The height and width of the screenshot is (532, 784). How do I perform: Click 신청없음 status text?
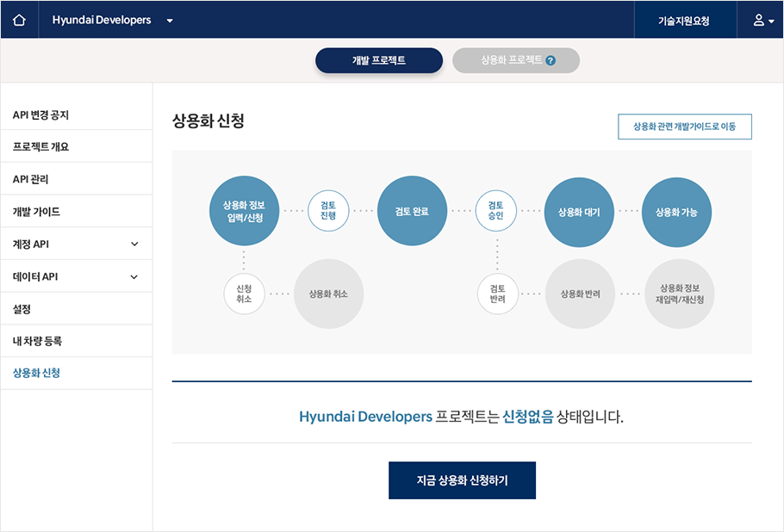(528, 417)
